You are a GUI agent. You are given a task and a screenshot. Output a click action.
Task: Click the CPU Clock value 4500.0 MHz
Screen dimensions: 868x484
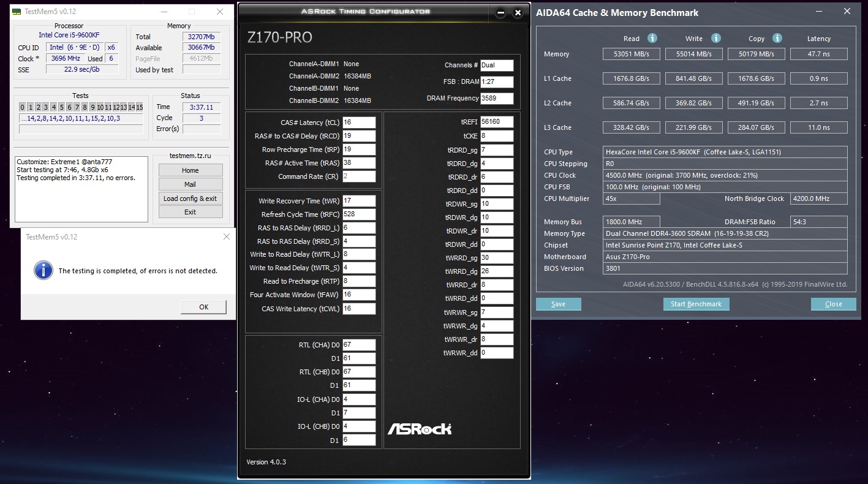[725, 175]
